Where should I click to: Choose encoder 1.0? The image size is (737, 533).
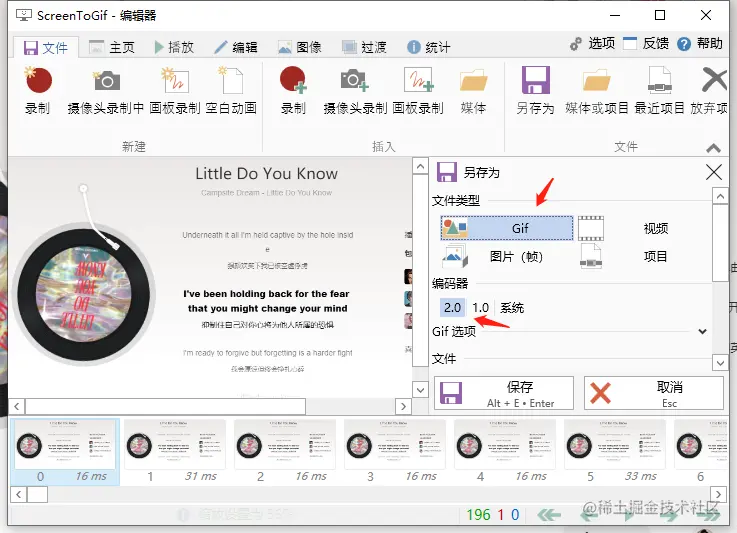point(480,308)
